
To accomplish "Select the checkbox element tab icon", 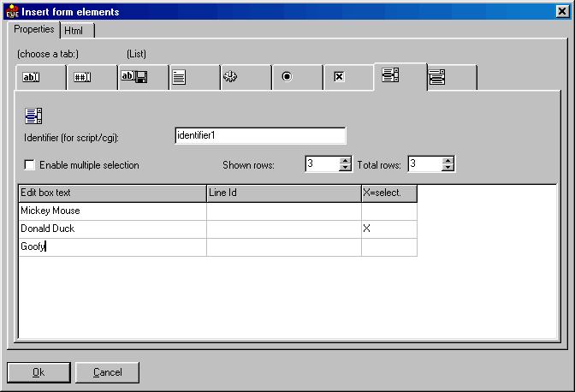I will coord(339,77).
